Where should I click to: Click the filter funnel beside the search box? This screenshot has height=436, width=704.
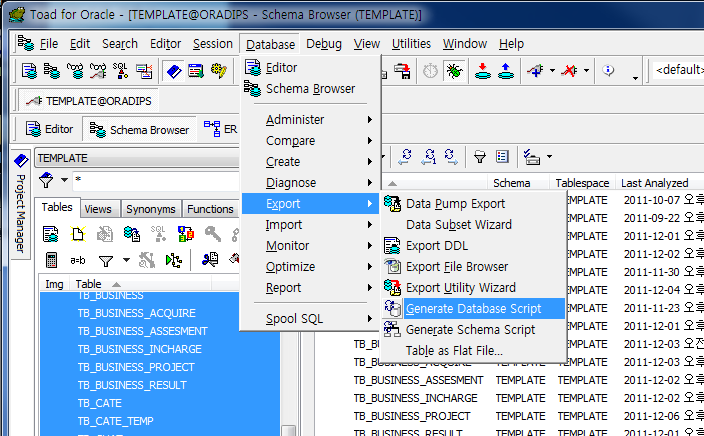[46, 180]
